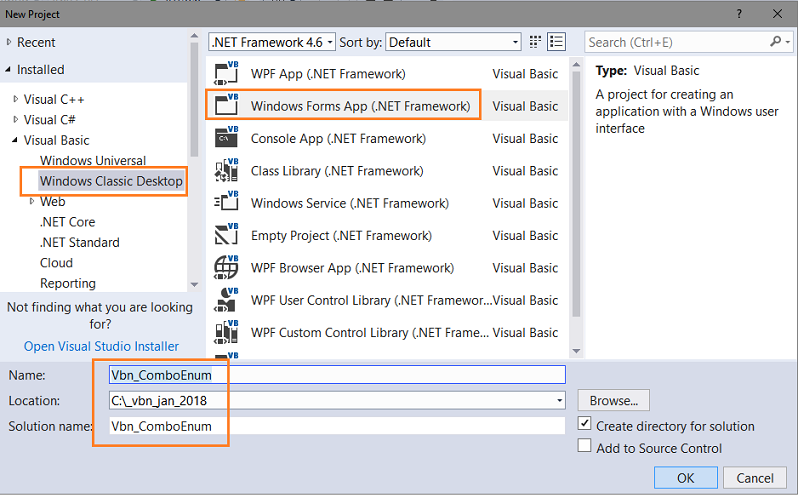Click template list scroll down arrow
The width and height of the screenshot is (798, 498).
pyautogui.click(x=576, y=350)
